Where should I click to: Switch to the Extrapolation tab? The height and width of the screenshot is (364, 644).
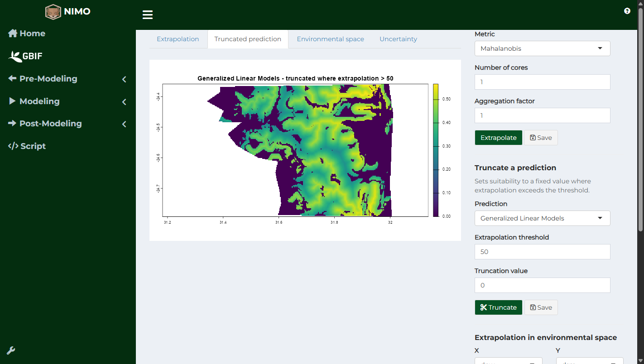(178, 39)
